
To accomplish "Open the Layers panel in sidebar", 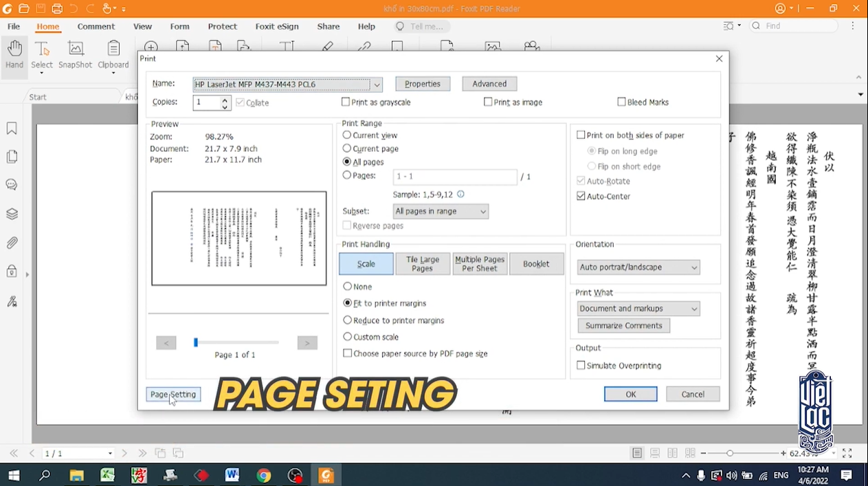I will pyautogui.click(x=12, y=214).
